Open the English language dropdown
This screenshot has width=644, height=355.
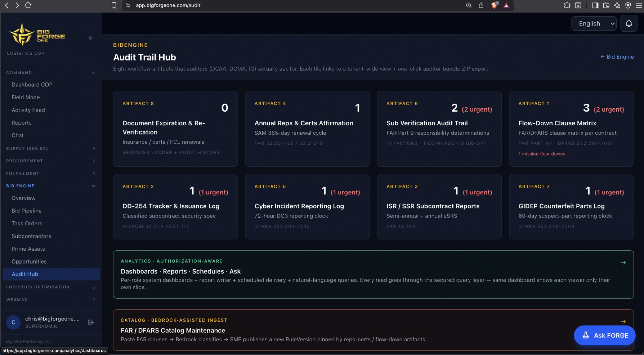tap(594, 24)
